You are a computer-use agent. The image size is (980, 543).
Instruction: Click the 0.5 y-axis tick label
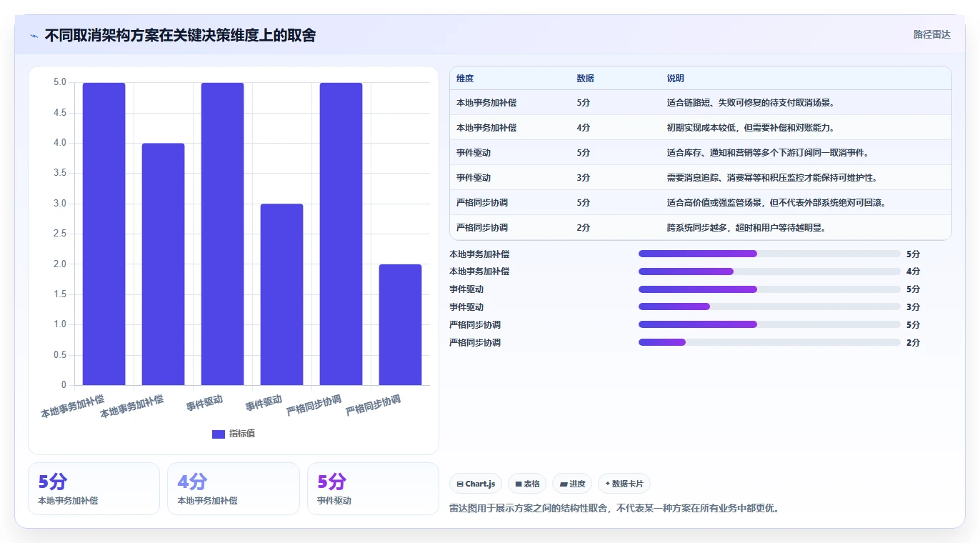(60, 355)
